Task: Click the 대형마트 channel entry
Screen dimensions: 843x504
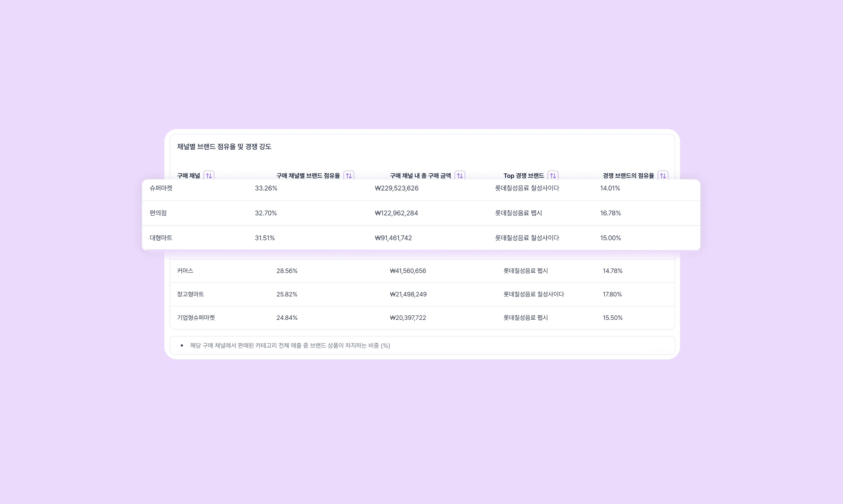Action: click(x=161, y=238)
